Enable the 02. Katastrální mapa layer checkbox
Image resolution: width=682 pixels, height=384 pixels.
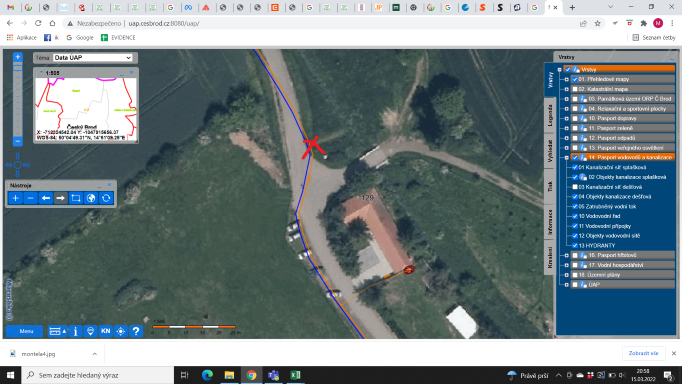click(575, 89)
